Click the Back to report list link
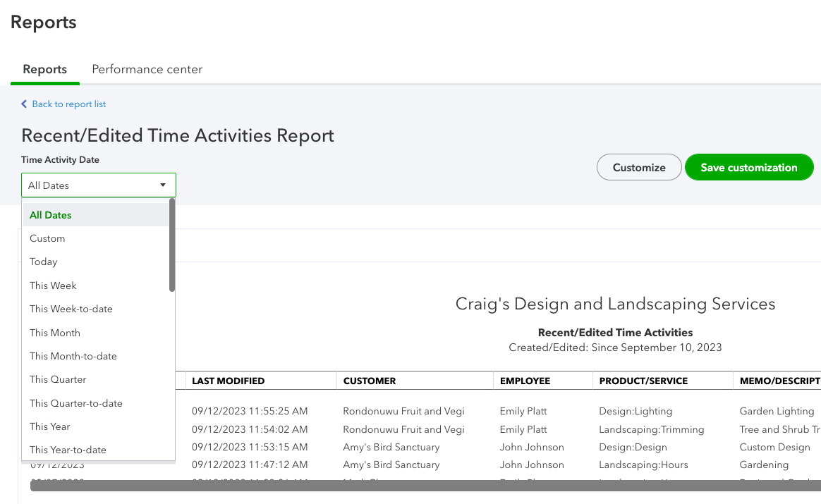The image size is (821, 504). [x=68, y=104]
